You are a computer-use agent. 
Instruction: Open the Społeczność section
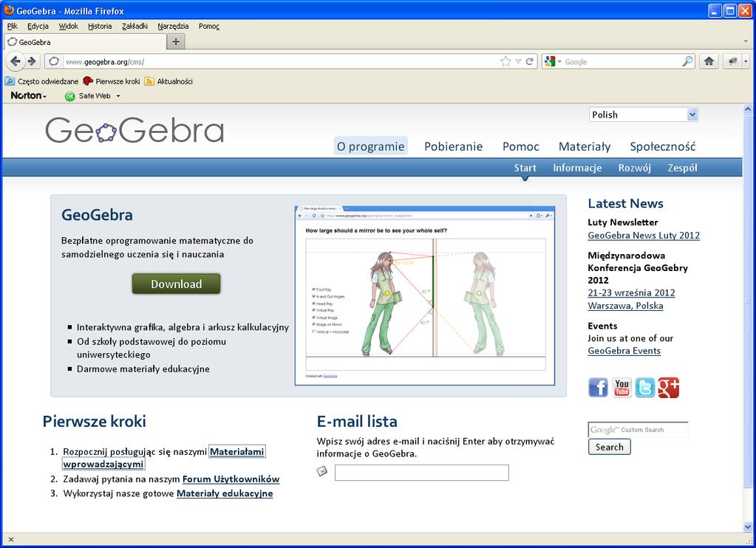pyautogui.click(x=662, y=146)
